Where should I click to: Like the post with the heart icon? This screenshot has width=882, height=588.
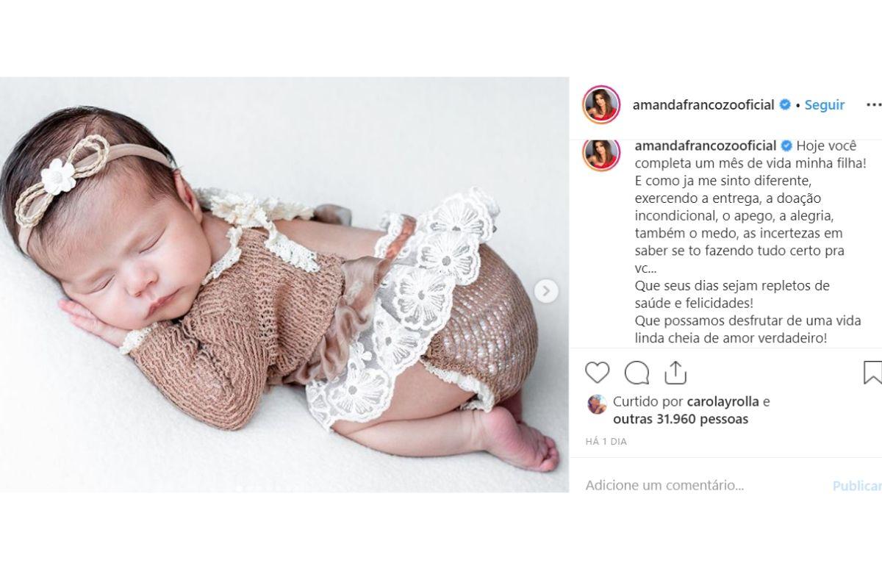point(597,373)
